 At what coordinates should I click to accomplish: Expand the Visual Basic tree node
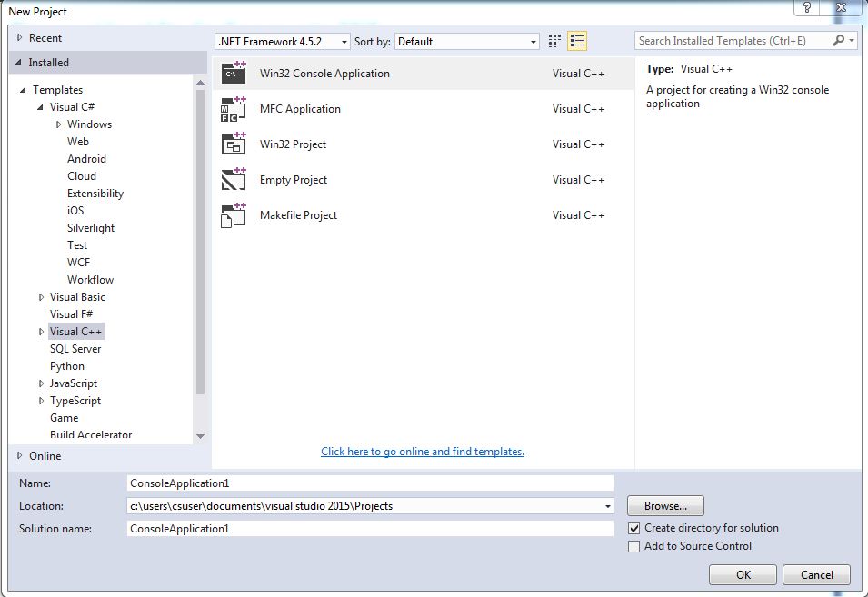pos(42,297)
